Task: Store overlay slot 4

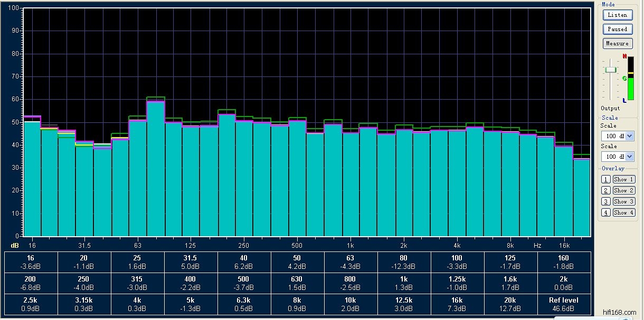Action: click(606, 213)
